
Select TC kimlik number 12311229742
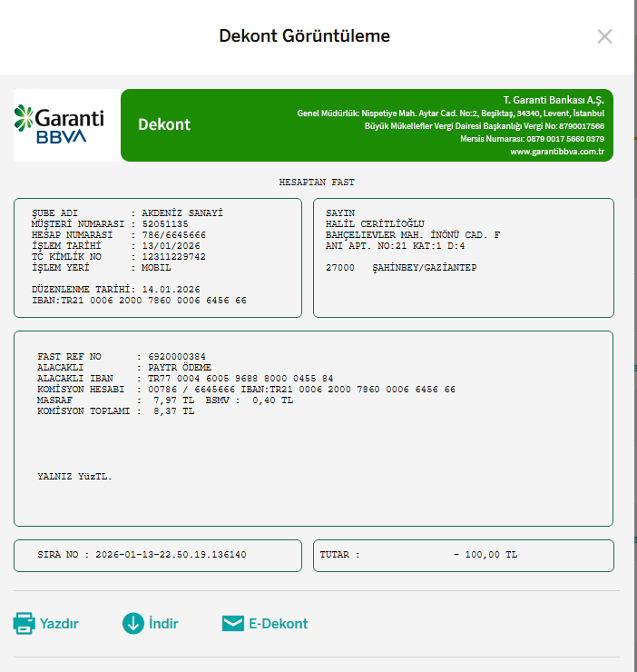(x=174, y=257)
